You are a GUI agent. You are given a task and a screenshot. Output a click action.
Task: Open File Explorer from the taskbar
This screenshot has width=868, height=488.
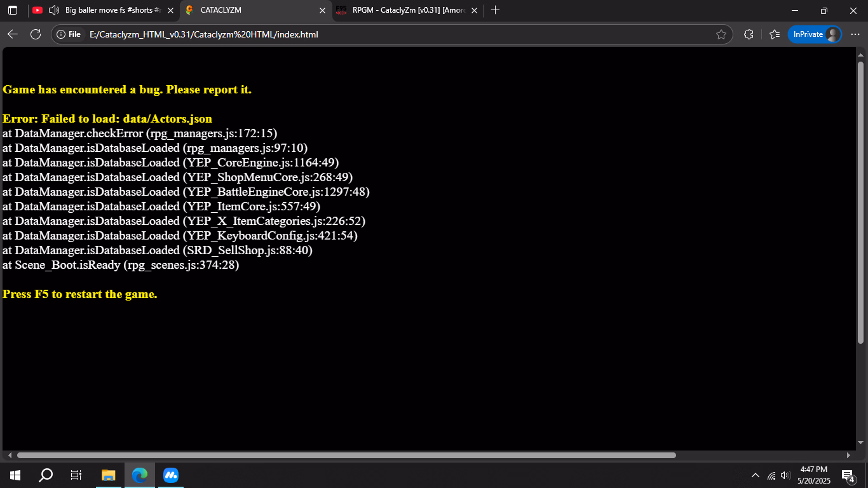[x=109, y=475]
